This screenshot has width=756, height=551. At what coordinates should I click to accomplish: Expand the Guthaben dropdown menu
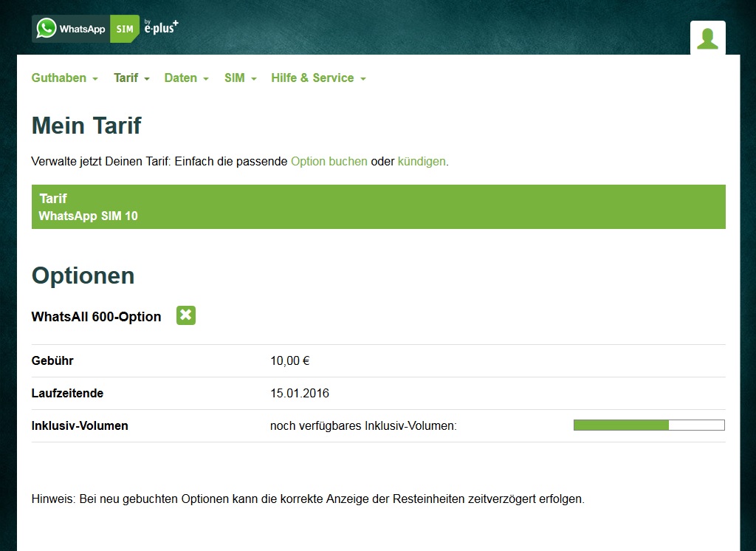pyautogui.click(x=64, y=78)
